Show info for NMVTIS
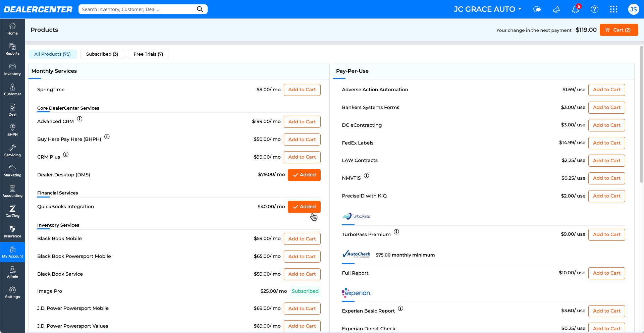This screenshot has width=644, height=333. (367, 176)
